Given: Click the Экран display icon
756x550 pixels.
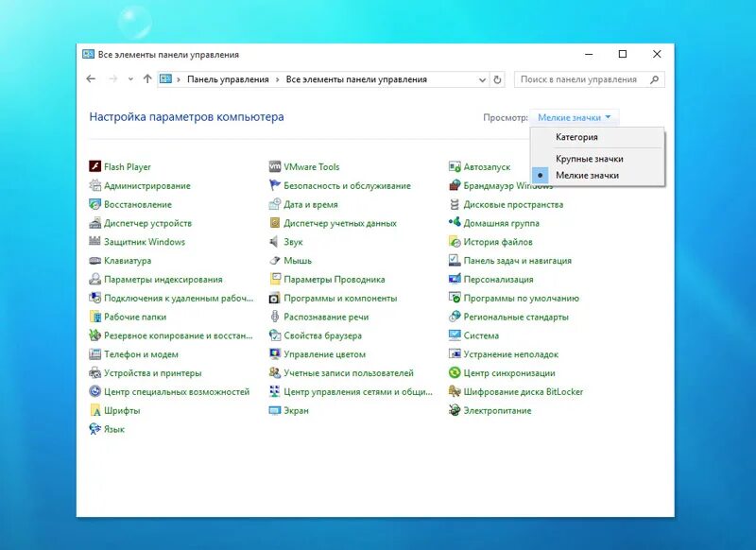Looking at the screenshot, I should (275, 411).
